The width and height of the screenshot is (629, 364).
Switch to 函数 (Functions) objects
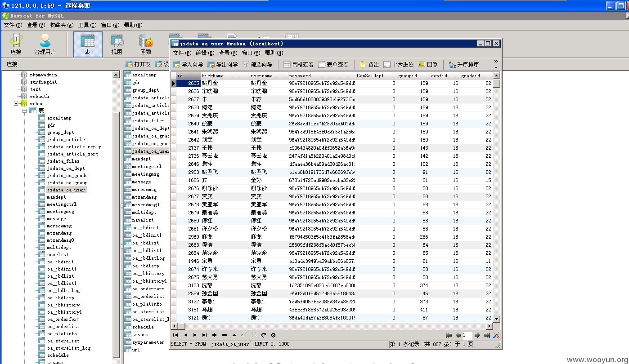click(x=146, y=44)
